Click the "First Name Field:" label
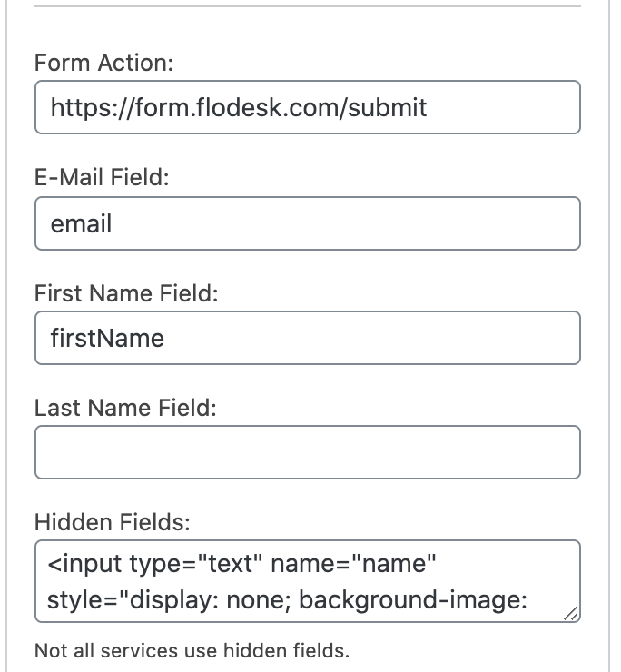This screenshot has height=672, width=621. tap(127, 293)
